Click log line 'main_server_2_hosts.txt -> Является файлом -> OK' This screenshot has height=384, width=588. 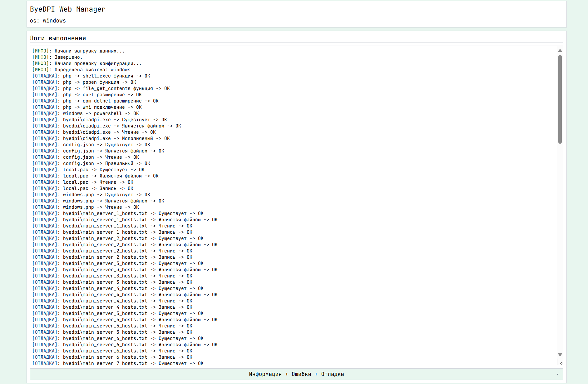tap(125, 245)
